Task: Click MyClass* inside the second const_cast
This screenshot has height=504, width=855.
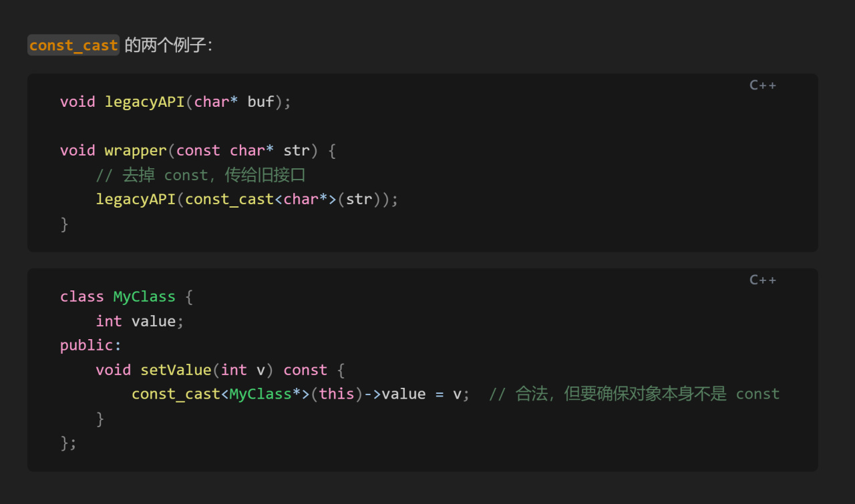Action: coord(265,394)
